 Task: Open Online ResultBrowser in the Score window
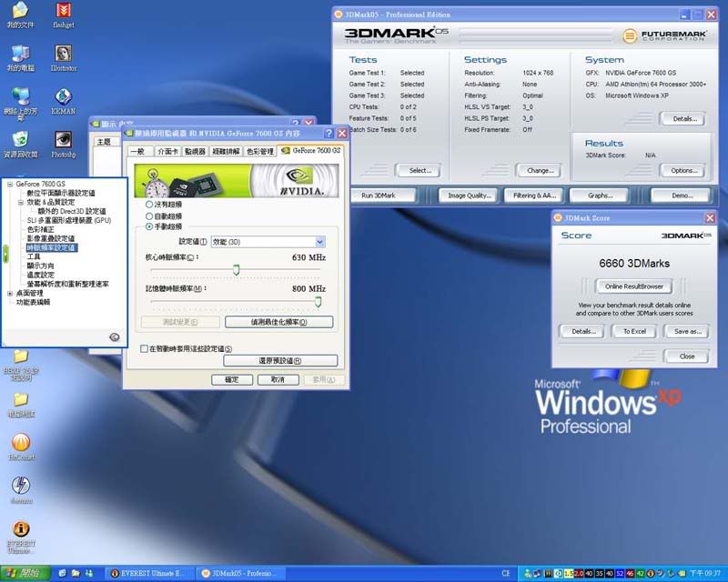coord(633,286)
